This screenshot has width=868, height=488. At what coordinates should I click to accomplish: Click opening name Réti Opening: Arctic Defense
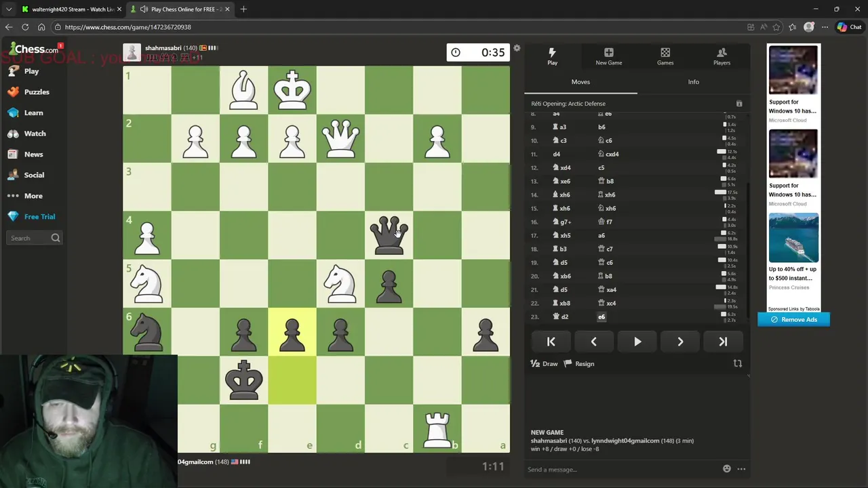(568, 104)
